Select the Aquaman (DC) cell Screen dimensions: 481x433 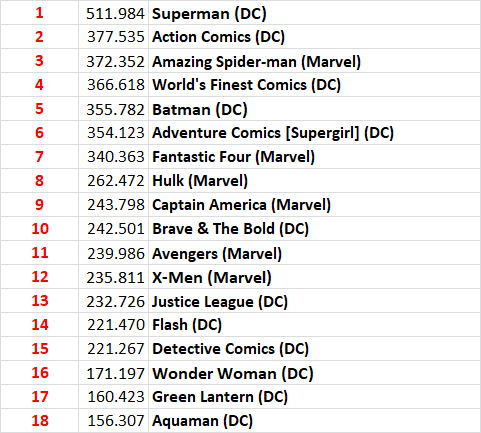click(314, 421)
